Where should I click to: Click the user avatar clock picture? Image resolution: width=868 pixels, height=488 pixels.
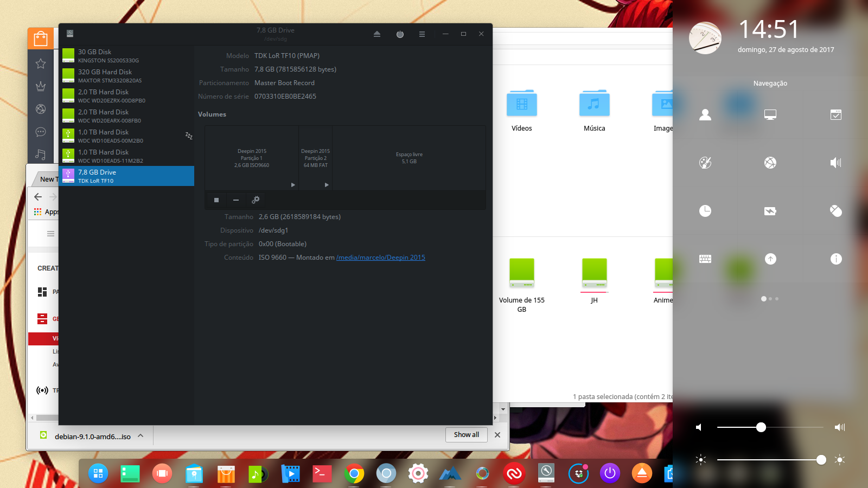click(705, 38)
